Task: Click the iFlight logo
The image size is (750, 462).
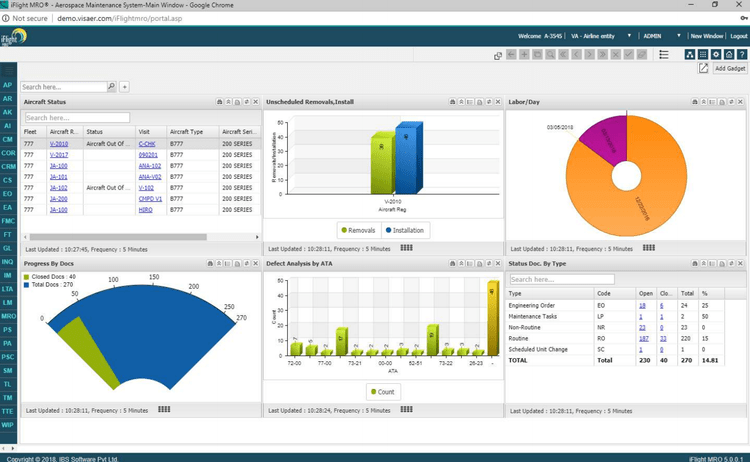Action: (x=13, y=37)
